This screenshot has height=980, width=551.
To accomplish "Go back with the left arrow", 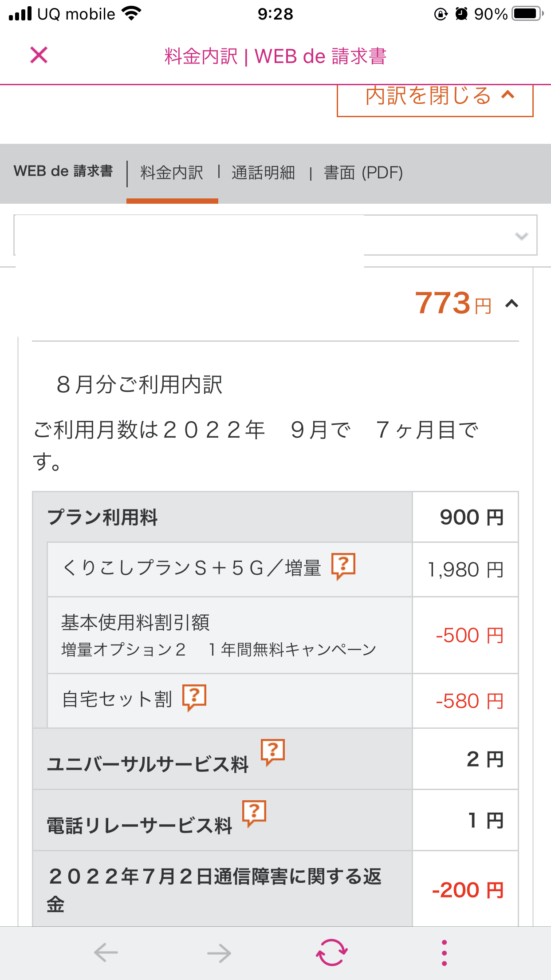I will [x=106, y=952].
